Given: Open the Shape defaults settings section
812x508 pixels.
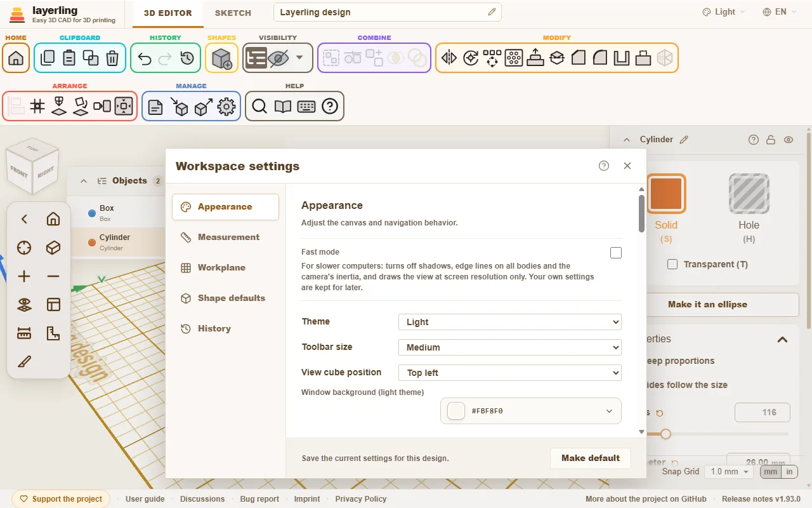Looking at the screenshot, I should pyautogui.click(x=225, y=298).
